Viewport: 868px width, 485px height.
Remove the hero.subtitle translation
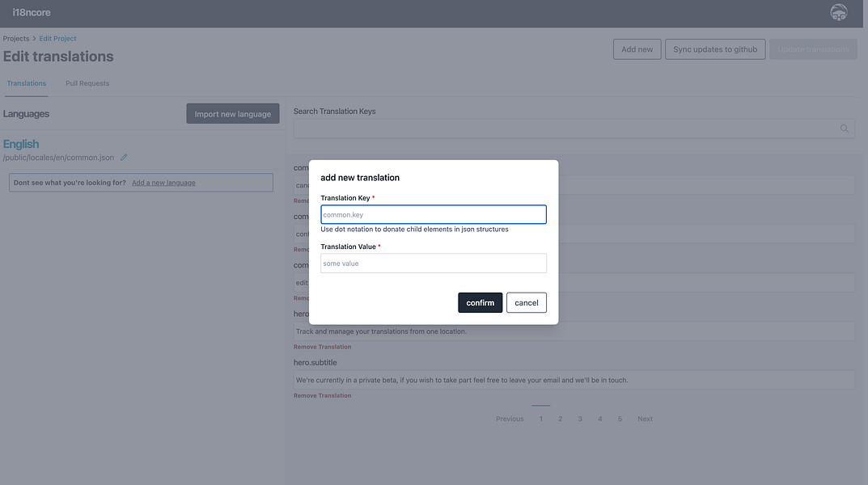(x=322, y=396)
